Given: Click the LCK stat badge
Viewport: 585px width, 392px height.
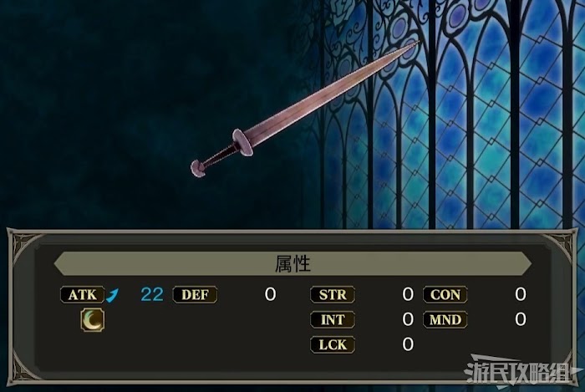Looking at the screenshot, I should tap(333, 344).
